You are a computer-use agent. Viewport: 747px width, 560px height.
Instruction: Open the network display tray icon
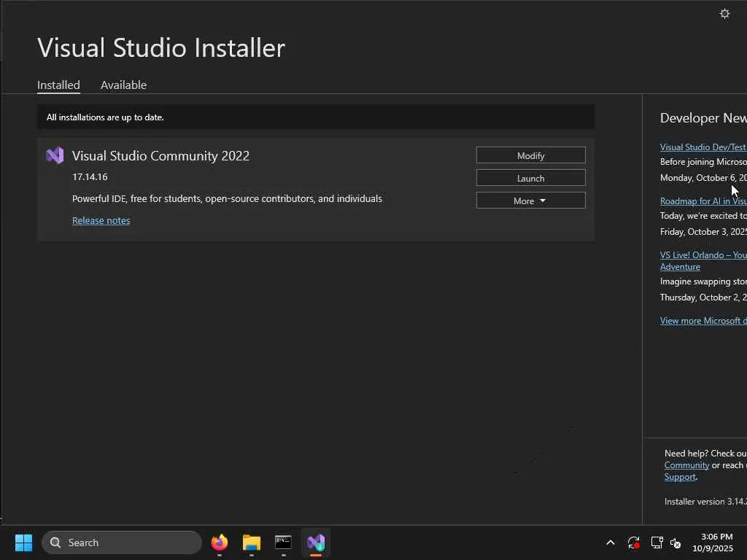657,542
